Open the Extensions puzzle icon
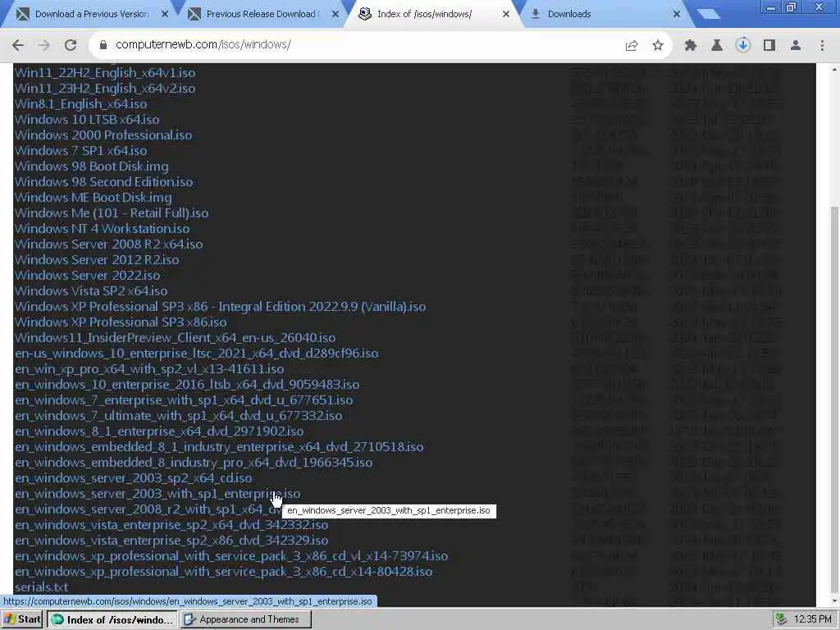Image resolution: width=840 pixels, height=630 pixels. click(691, 46)
